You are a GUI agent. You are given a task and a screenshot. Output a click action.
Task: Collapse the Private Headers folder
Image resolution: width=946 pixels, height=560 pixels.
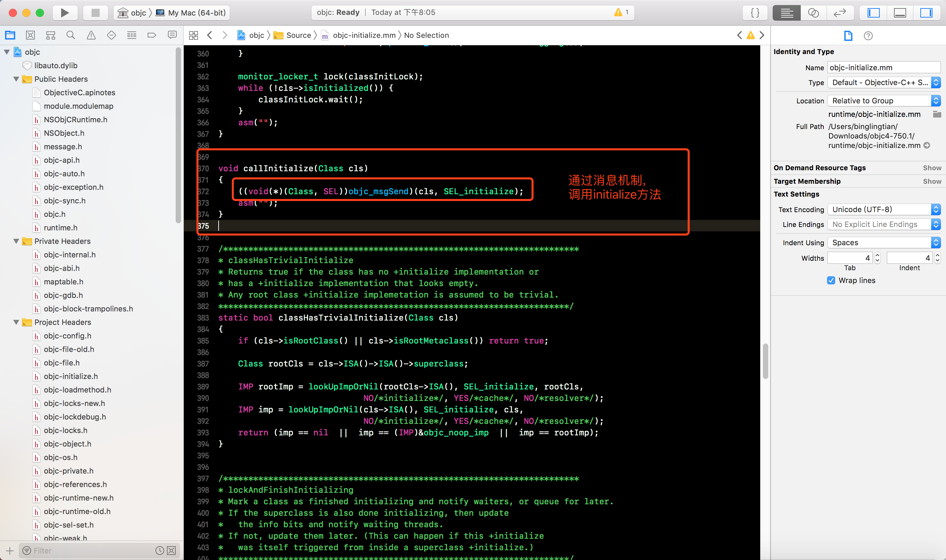(16, 241)
